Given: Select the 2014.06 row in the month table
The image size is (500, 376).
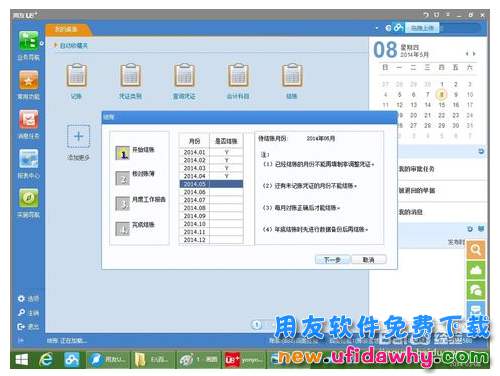Looking at the screenshot, I should 211,192.
